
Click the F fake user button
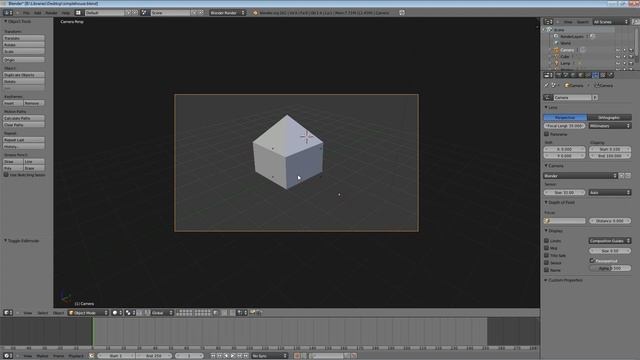point(595,98)
